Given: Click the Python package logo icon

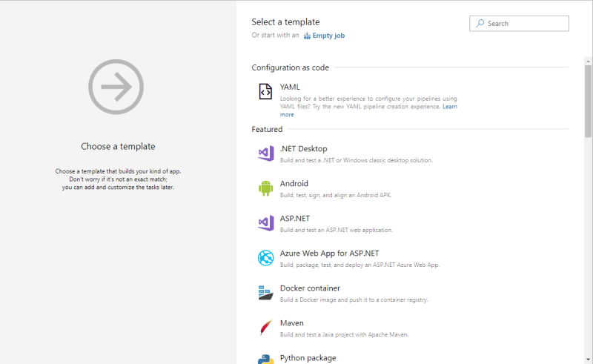Looking at the screenshot, I should [x=265, y=360].
